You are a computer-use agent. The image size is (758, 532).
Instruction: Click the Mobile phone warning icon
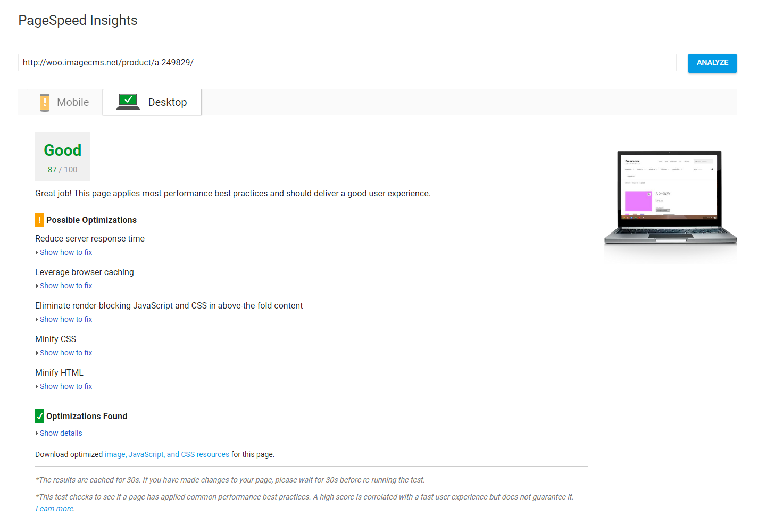click(45, 102)
